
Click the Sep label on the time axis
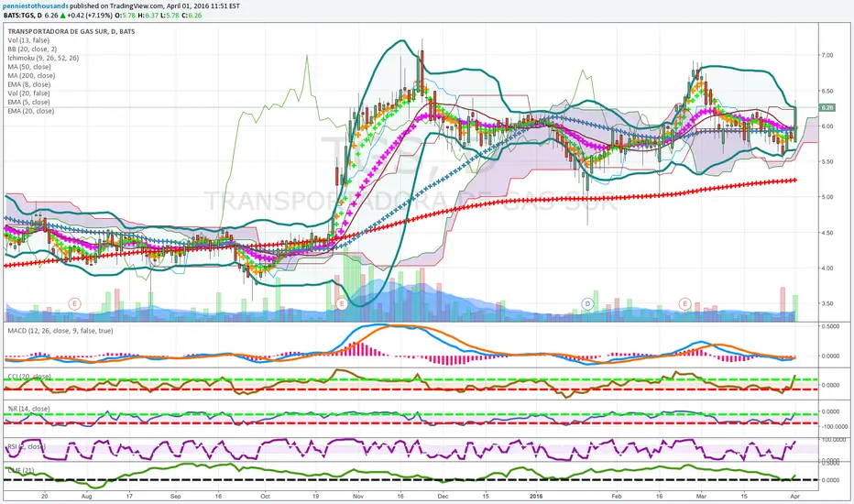click(175, 497)
